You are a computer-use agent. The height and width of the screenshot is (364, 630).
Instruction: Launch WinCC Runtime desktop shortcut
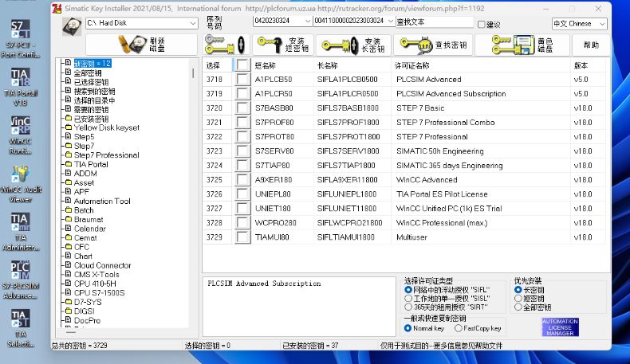coord(20,135)
